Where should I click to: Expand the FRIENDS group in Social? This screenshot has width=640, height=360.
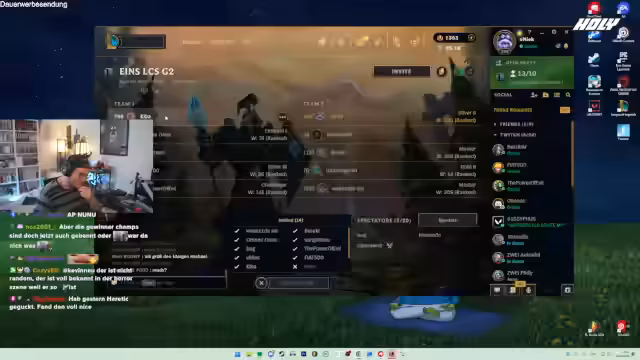pos(495,124)
